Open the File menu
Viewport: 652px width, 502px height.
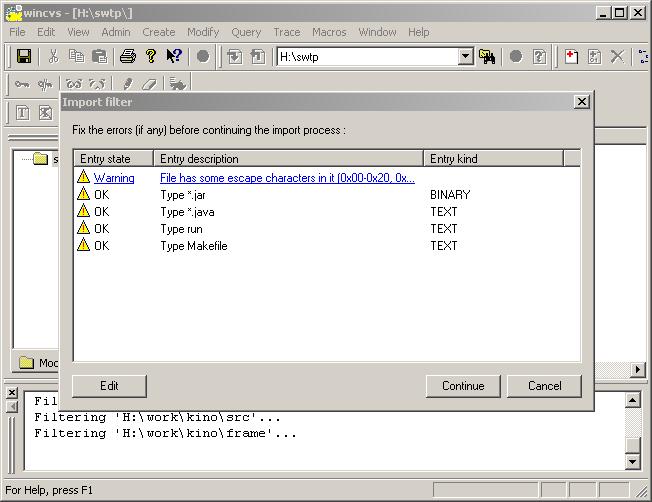point(17,32)
